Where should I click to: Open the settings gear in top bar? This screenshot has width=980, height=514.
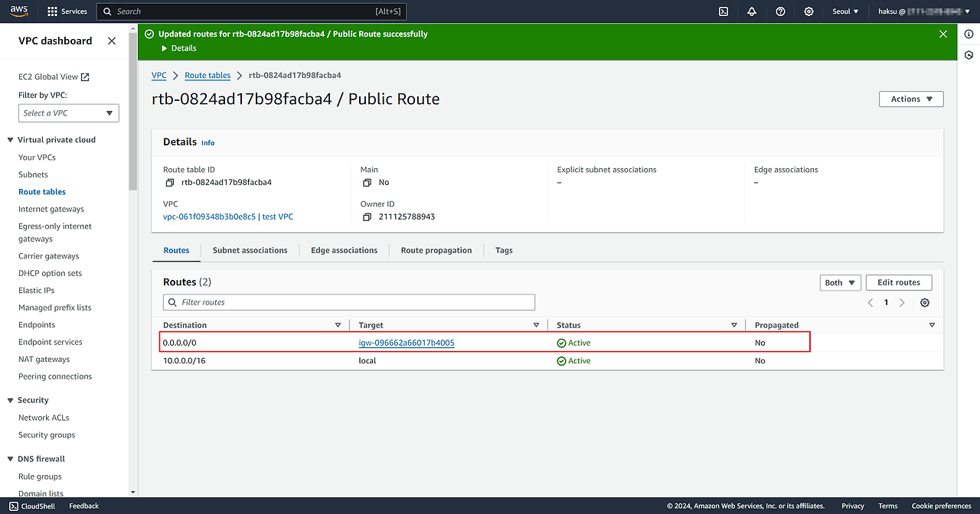(x=809, y=11)
